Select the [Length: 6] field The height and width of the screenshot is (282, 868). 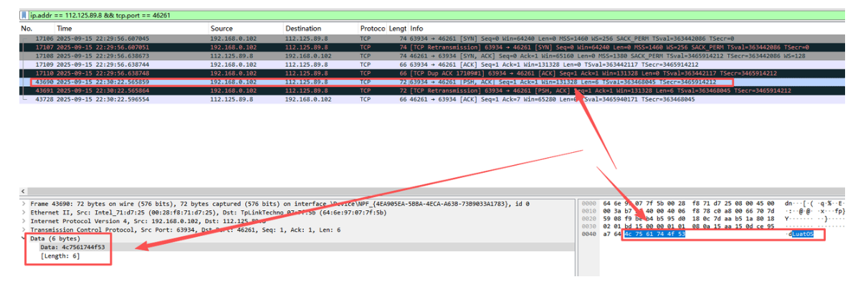pyautogui.click(x=61, y=256)
